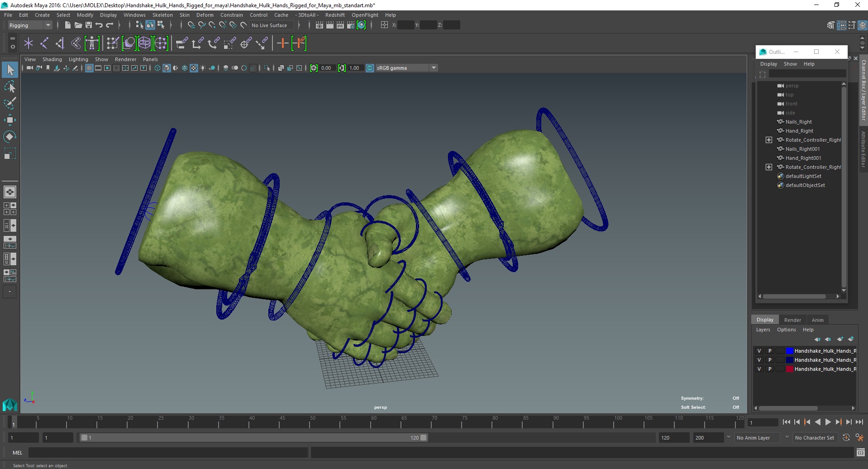Click the blue color swatch of first layer
This screenshot has width=868, height=469.
tap(790, 351)
